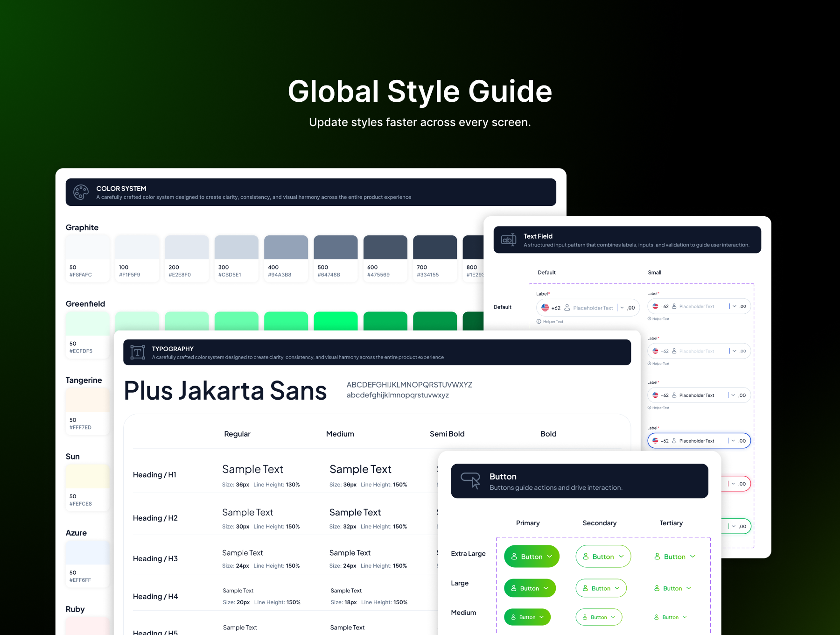The width and height of the screenshot is (840, 635).
Task: Click the user icon in Extra Large secondary Button
Action: 586,557
